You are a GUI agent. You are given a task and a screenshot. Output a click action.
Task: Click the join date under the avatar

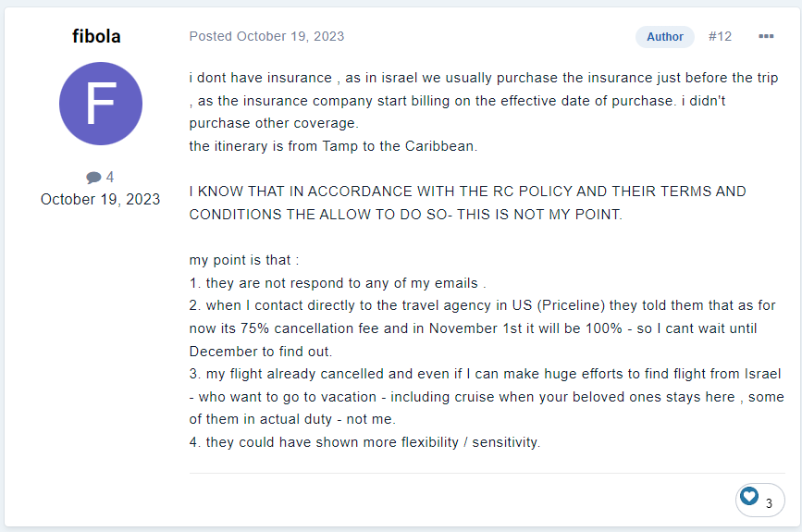tap(100, 199)
